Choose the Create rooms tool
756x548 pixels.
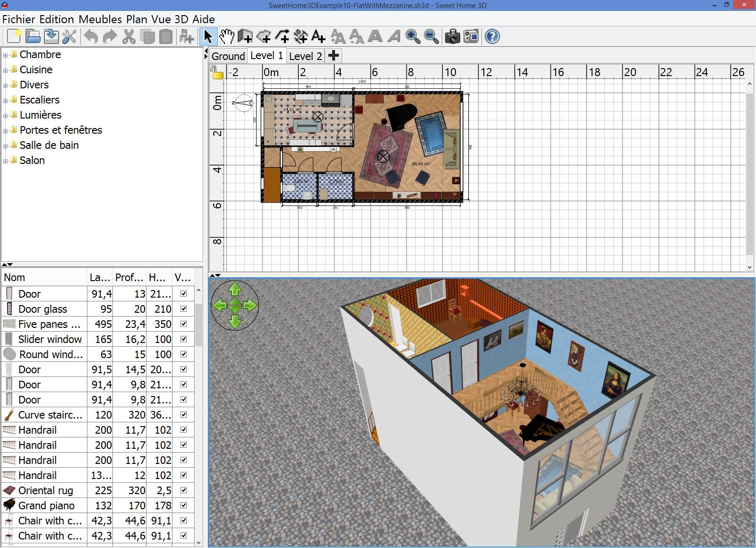pos(264,36)
